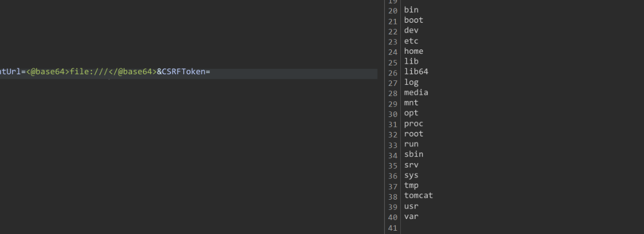Select the 'lib64' line in response
Screen dimensions: 644x234
pyautogui.click(x=416, y=72)
